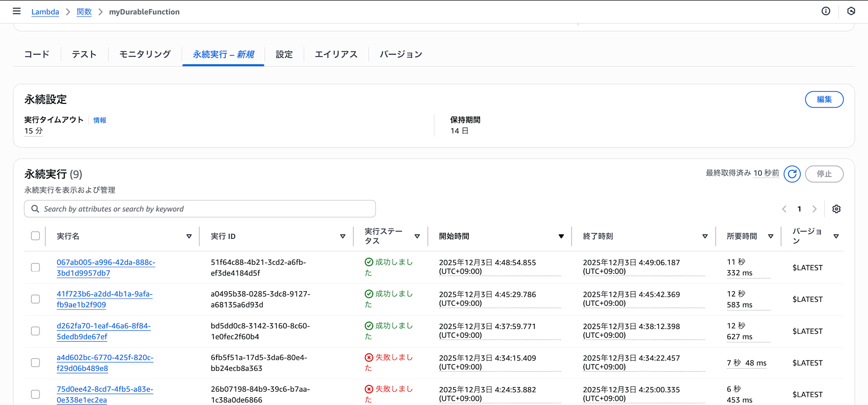Focus the search by attributes field
The height and width of the screenshot is (405, 868).
[x=204, y=209]
